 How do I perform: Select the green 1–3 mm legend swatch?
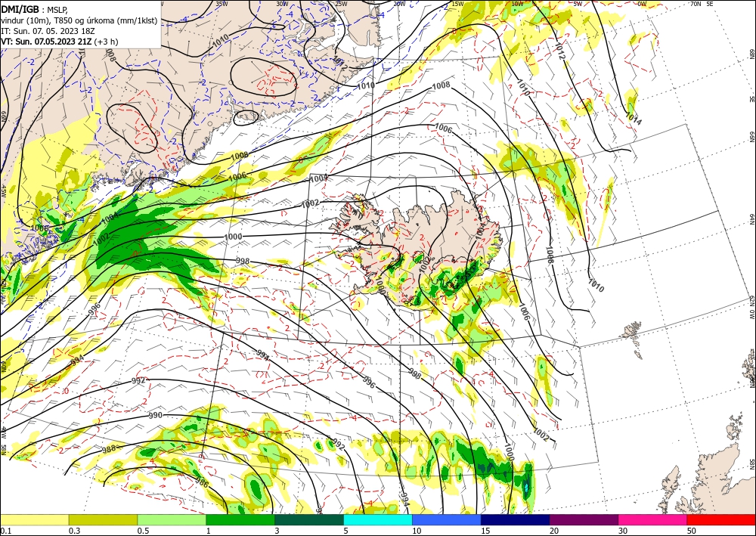240,519
